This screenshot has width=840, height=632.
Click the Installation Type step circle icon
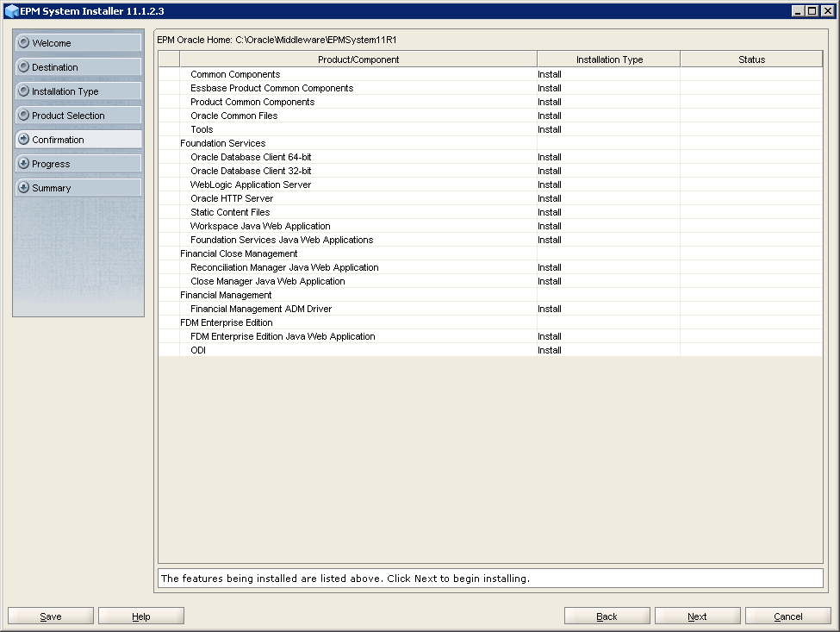pos(23,91)
